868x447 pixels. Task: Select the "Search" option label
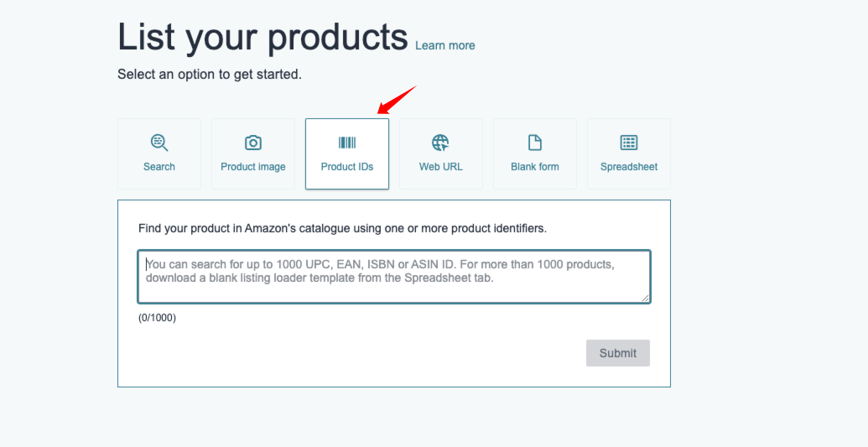(159, 167)
